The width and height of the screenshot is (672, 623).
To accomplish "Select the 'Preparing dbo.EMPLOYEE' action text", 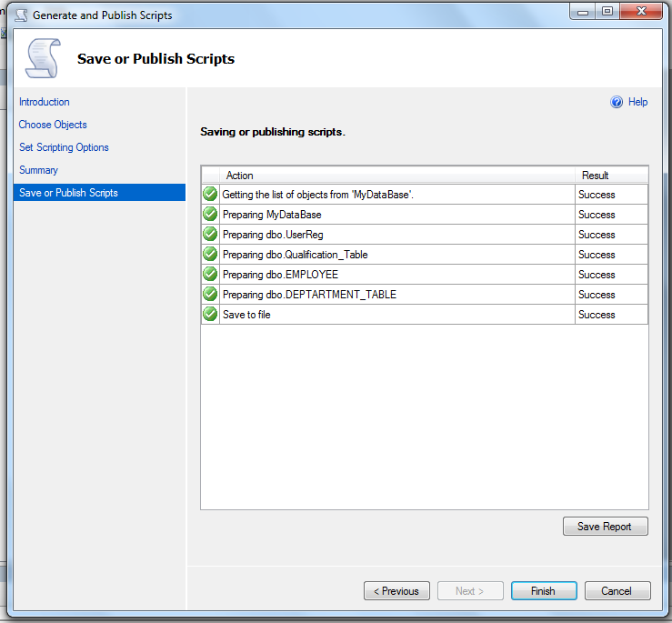I will click(280, 275).
